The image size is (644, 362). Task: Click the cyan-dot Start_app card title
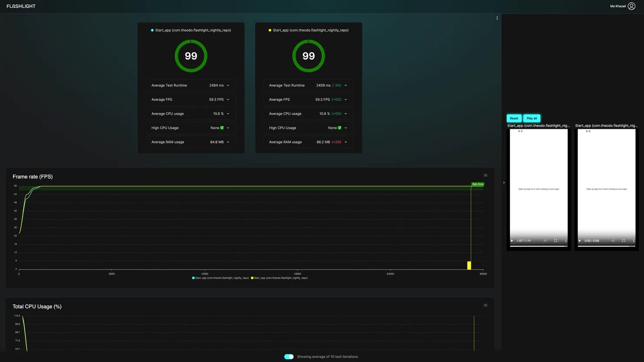(x=193, y=30)
